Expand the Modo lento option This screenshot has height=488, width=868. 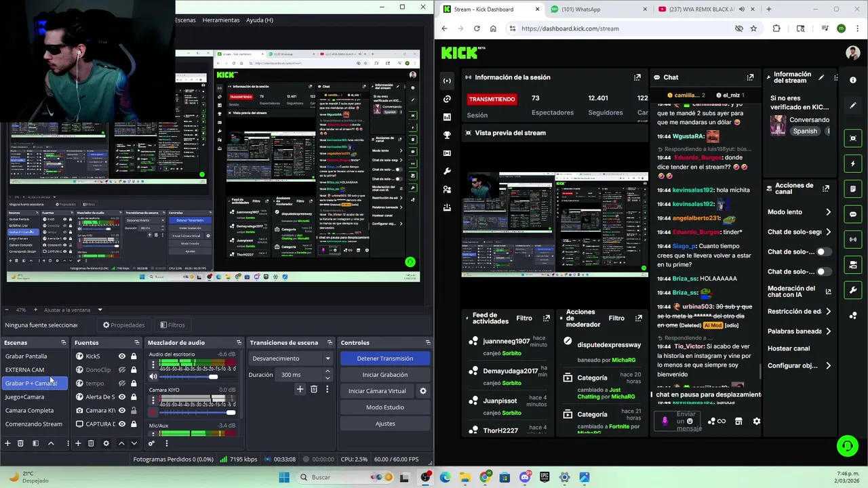[x=828, y=212]
